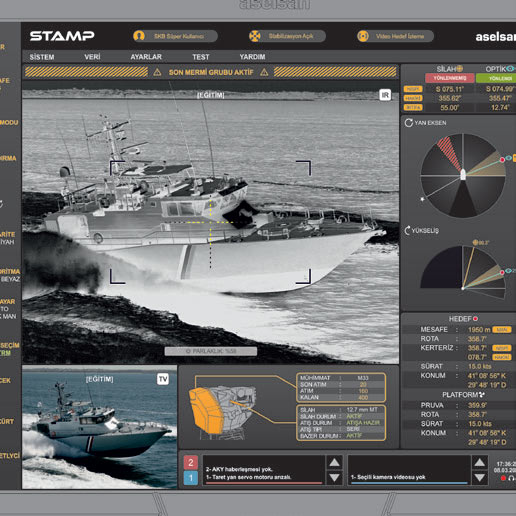The width and height of the screenshot is (516, 516).
Task: Click the left warning triangle icon
Action: click(x=157, y=72)
